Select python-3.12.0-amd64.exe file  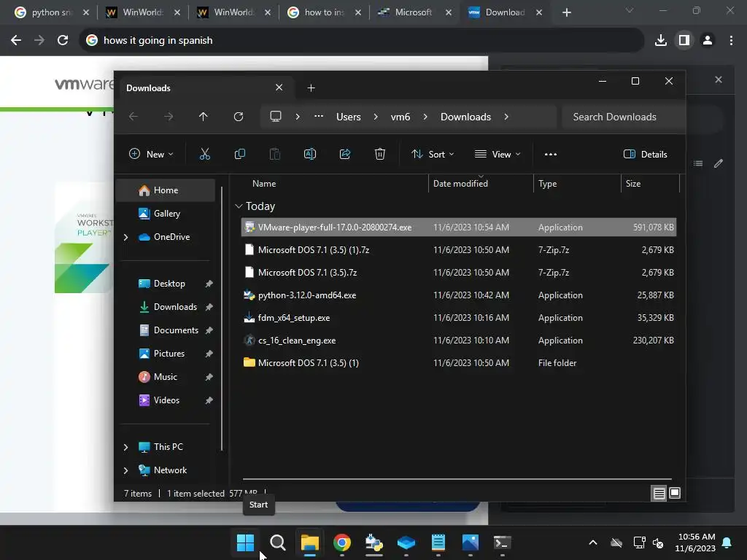[x=459, y=295]
